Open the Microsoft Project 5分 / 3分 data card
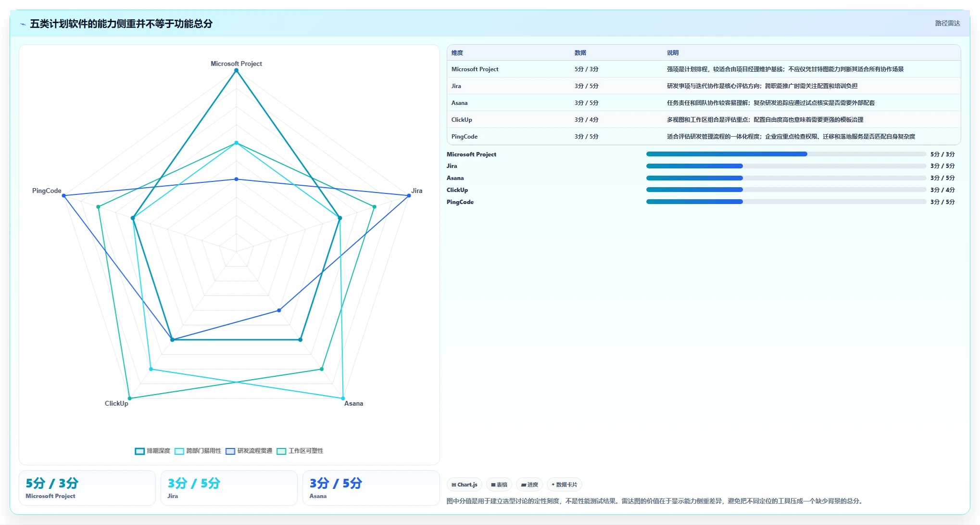The width and height of the screenshot is (980, 525). [x=87, y=488]
